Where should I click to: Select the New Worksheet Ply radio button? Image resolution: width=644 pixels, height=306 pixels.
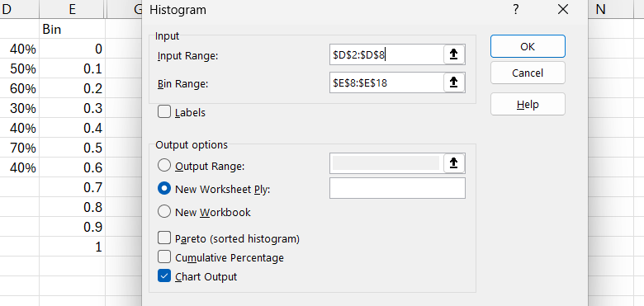(x=164, y=189)
